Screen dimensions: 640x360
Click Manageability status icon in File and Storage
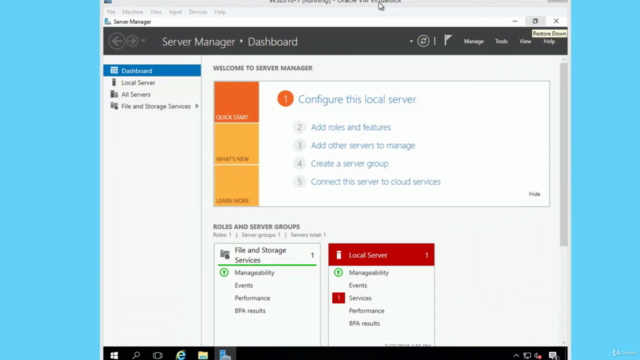click(224, 272)
